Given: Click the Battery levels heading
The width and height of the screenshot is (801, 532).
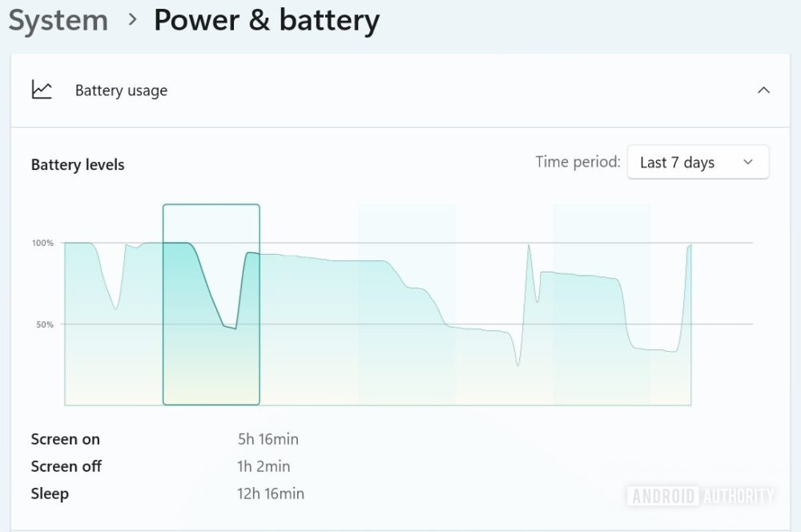Looking at the screenshot, I should click(78, 165).
